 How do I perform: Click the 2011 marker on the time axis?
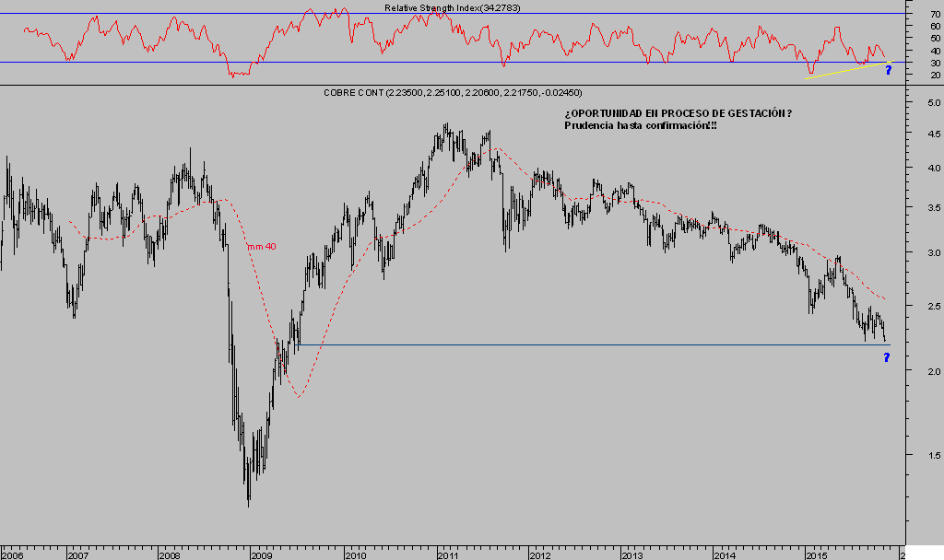point(447,555)
